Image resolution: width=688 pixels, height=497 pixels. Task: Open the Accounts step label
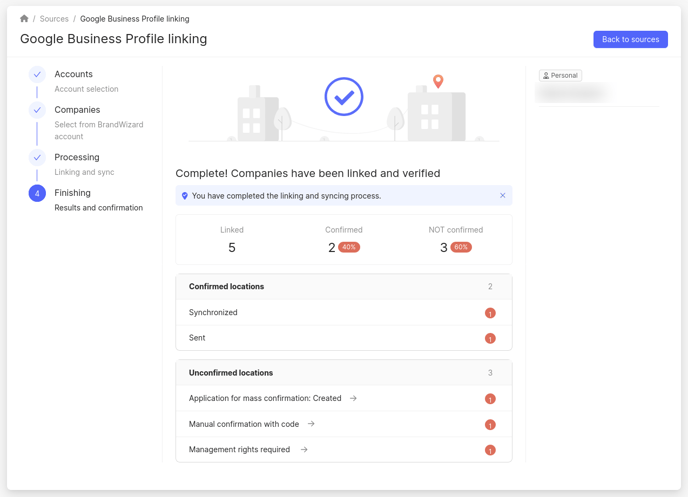coord(73,74)
